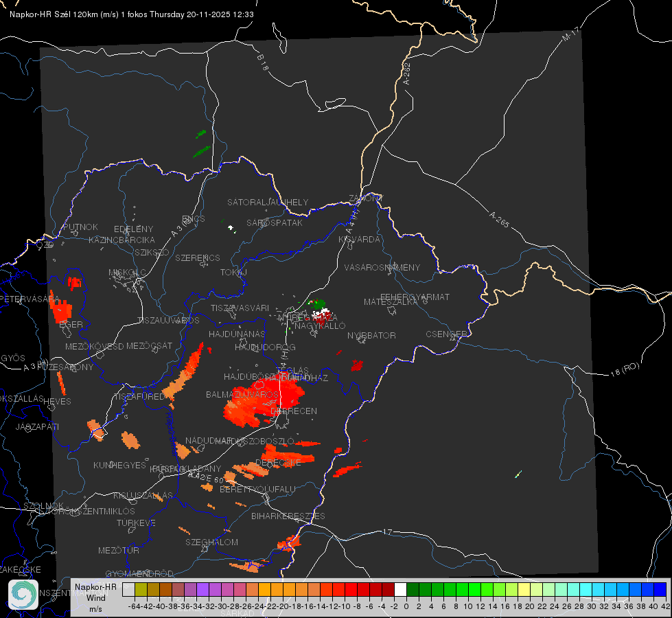Viewport: 672px width, 618px height.
Task: Select the KISVÁRDA town label
Action: pos(359,239)
